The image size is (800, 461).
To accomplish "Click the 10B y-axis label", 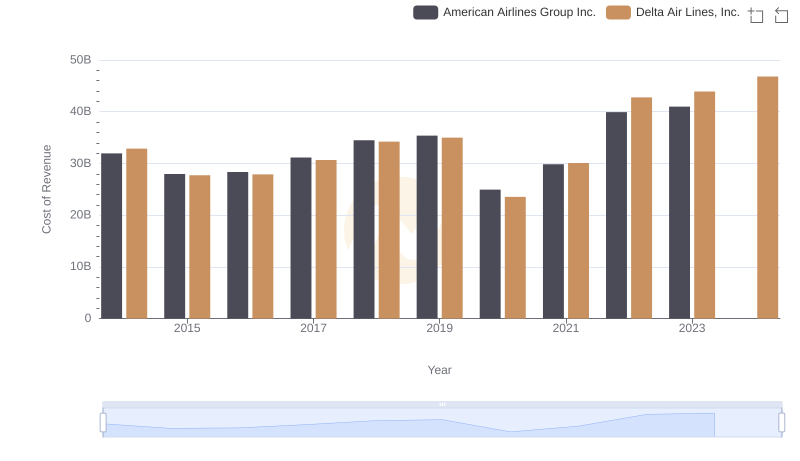I will [81, 266].
